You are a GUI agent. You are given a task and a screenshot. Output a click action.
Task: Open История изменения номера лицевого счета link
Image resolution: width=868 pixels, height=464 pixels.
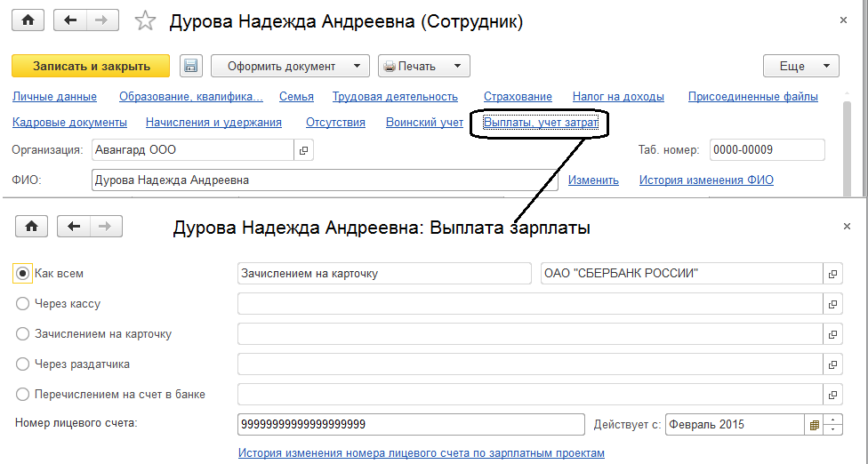(422, 453)
